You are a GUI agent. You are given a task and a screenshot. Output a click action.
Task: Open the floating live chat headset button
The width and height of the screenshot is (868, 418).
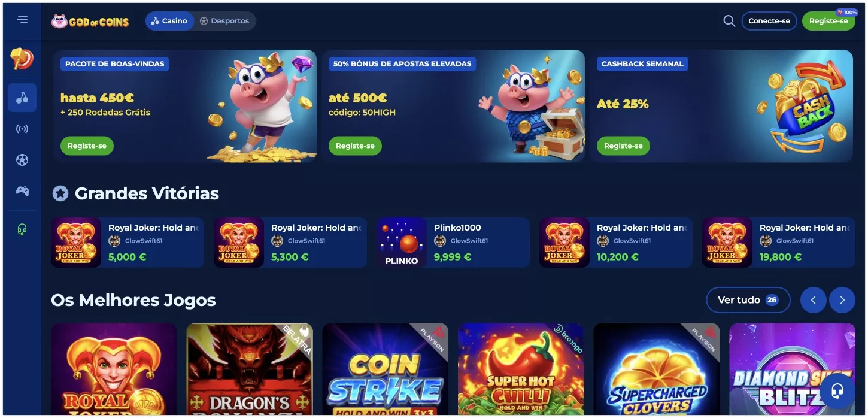point(837,390)
